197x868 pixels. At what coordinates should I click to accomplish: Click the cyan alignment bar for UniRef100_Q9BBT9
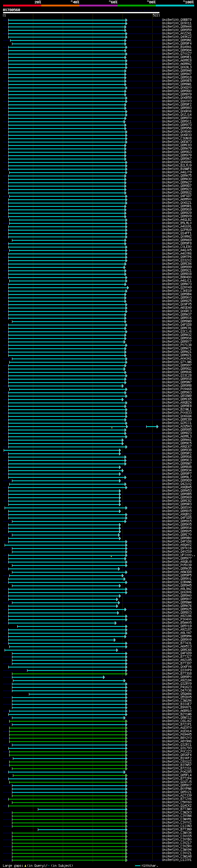tap(68, 20)
